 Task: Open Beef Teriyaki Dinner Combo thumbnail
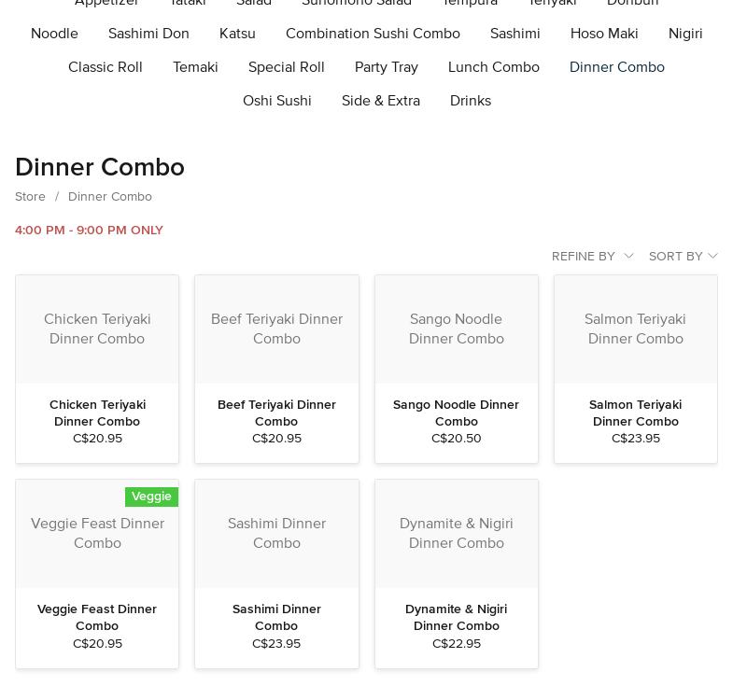click(x=276, y=329)
